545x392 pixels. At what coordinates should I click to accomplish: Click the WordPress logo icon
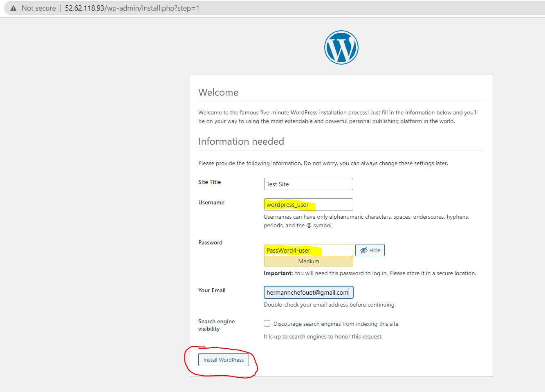(x=341, y=47)
